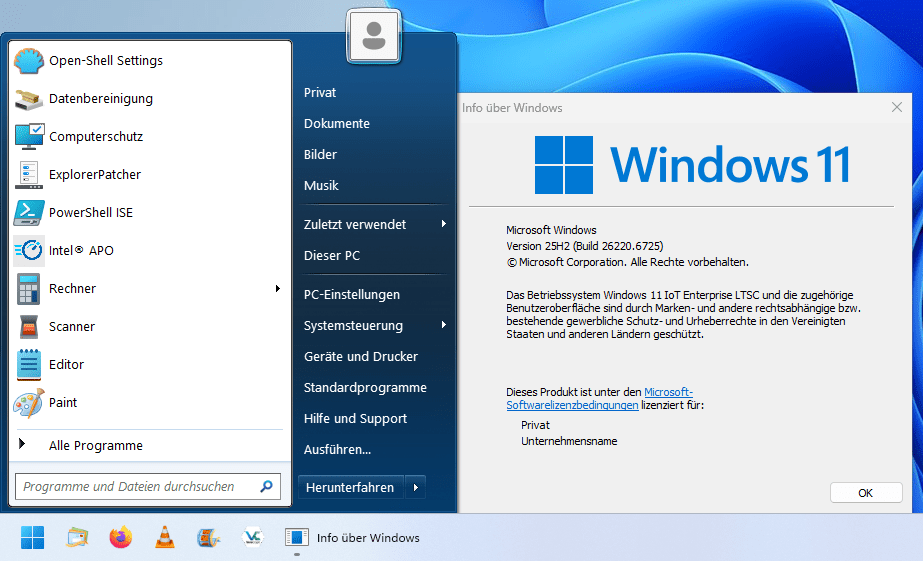923x561 pixels.
Task: Open Dieser PC
Action: click(331, 255)
